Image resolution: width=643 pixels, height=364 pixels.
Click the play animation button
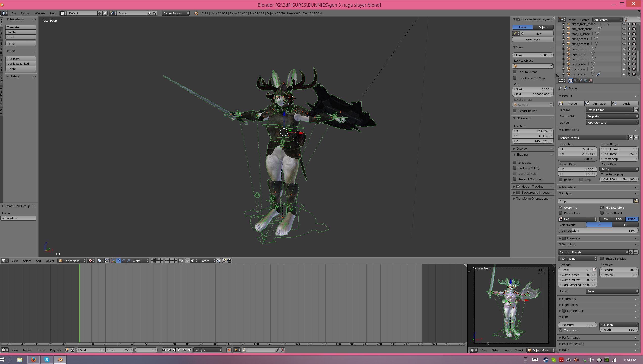point(179,350)
